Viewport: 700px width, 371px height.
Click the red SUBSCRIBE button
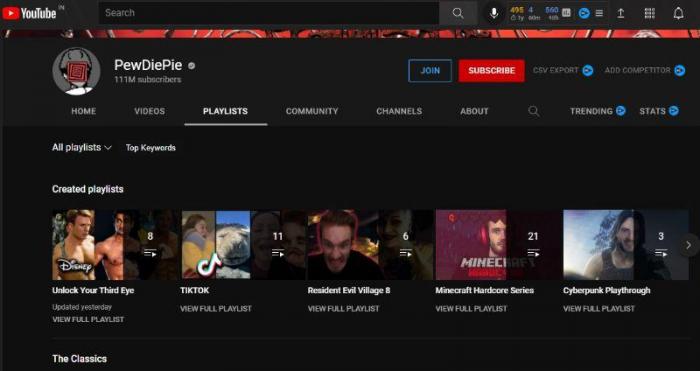(x=492, y=71)
